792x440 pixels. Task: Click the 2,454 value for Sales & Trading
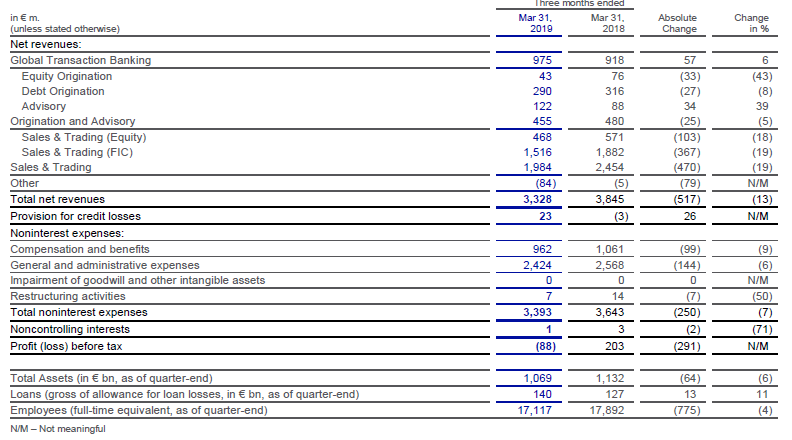(x=610, y=168)
